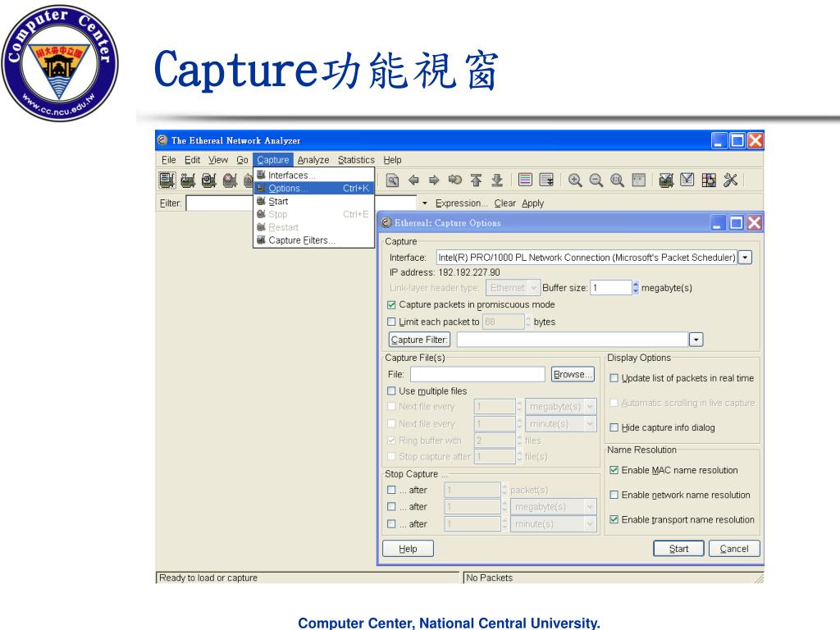The height and width of the screenshot is (630, 840).
Task: Click the List Interfaces toolbar icon
Action: click(167, 180)
